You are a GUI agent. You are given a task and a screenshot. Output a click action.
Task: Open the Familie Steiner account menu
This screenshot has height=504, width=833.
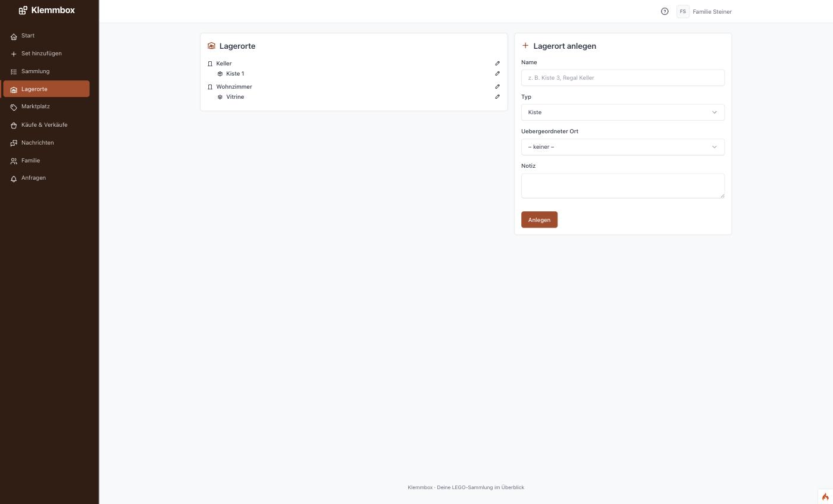click(712, 12)
